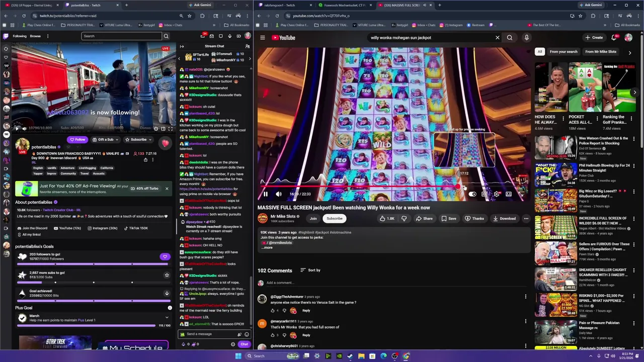Like the ZiggyTheAdventurer comment
This screenshot has width=644, height=362.
[x=273, y=311]
